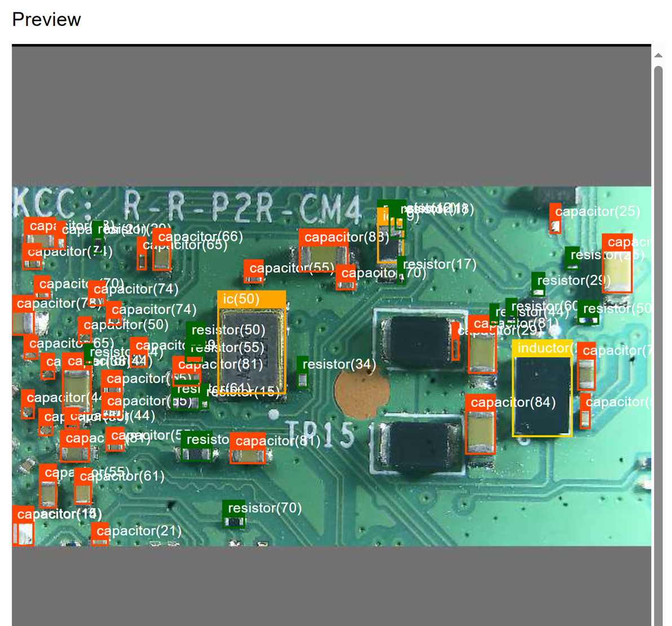Select the resistor(29) detection
The image size is (672, 626).
click(573, 281)
